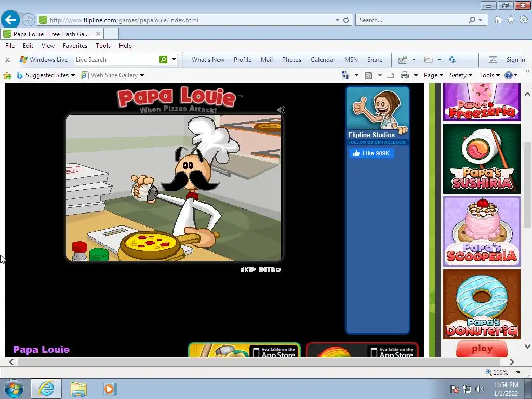The height and width of the screenshot is (399, 532).
Task: Close the Papa Louie tab
Action: [x=98, y=34]
